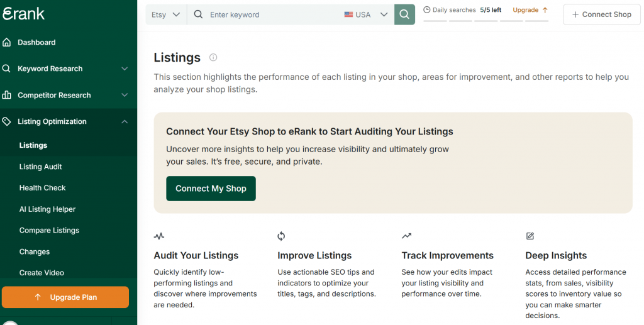Click the Improve Listings refresh icon
The height and width of the screenshot is (325, 644).
click(281, 236)
